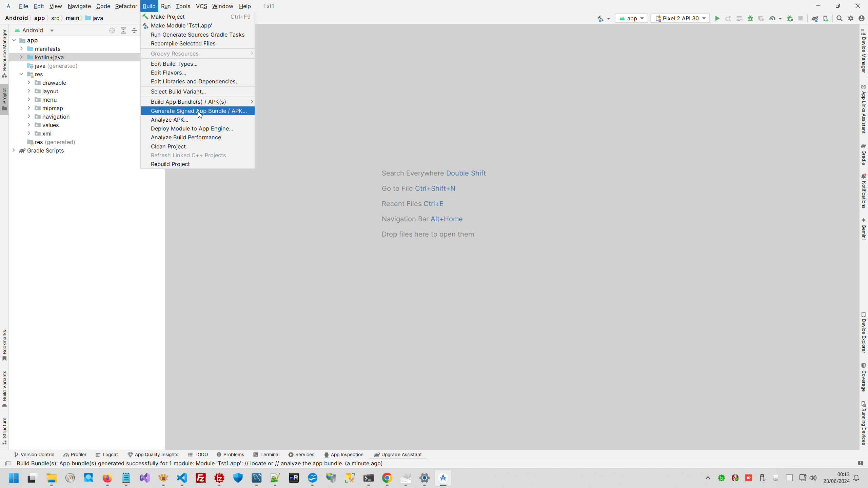
Task: Run the app with the green play button
Action: point(717,18)
